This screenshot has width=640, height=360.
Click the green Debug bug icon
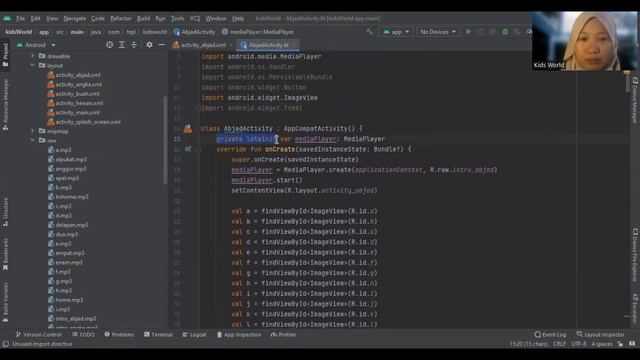(x=505, y=31)
